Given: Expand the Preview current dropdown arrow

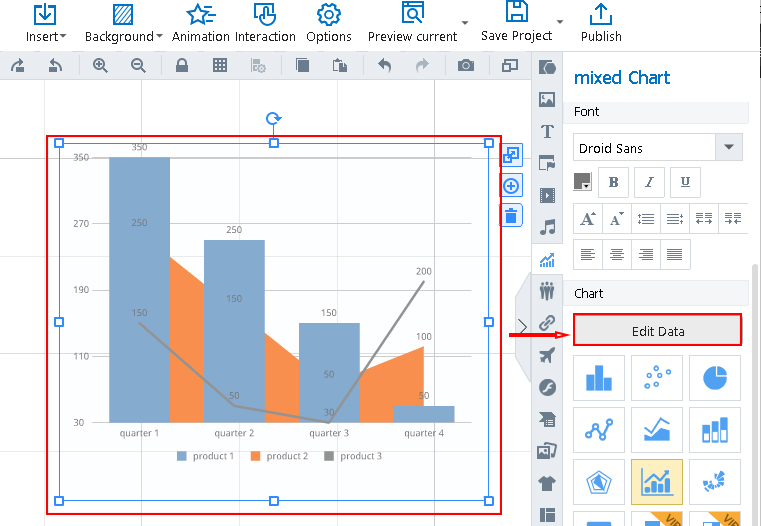Looking at the screenshot, I should tap(465, 22).
